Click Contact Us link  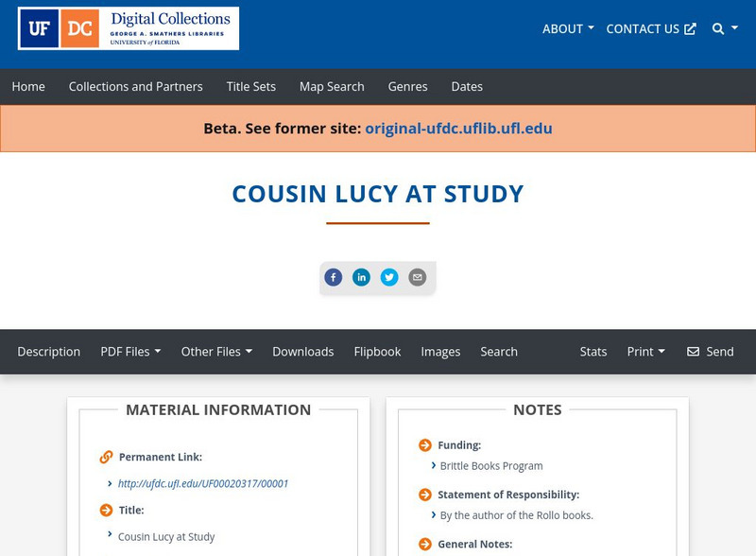point(651,29)
